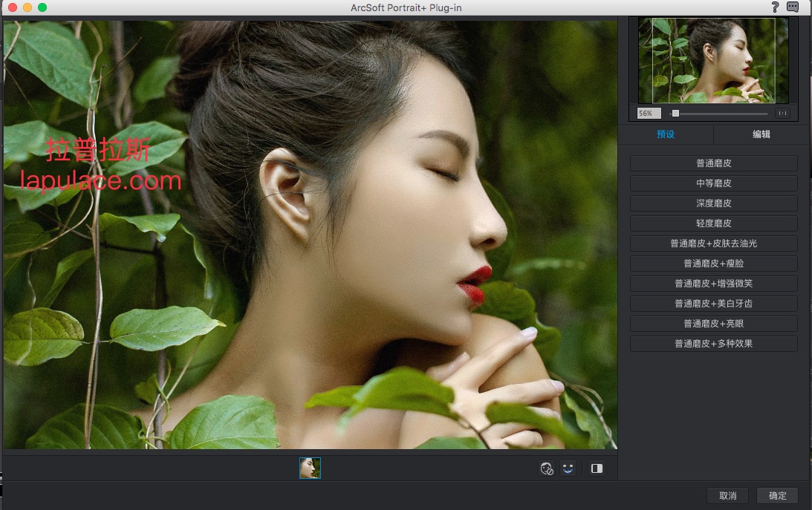
Task: Click the zoom slider handle
Action: [x=675, y=114]
